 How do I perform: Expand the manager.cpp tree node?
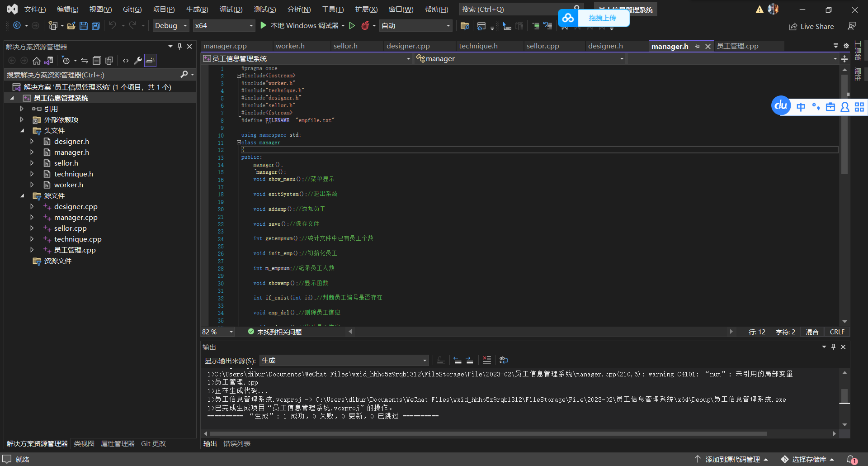(x=32, y=218)
